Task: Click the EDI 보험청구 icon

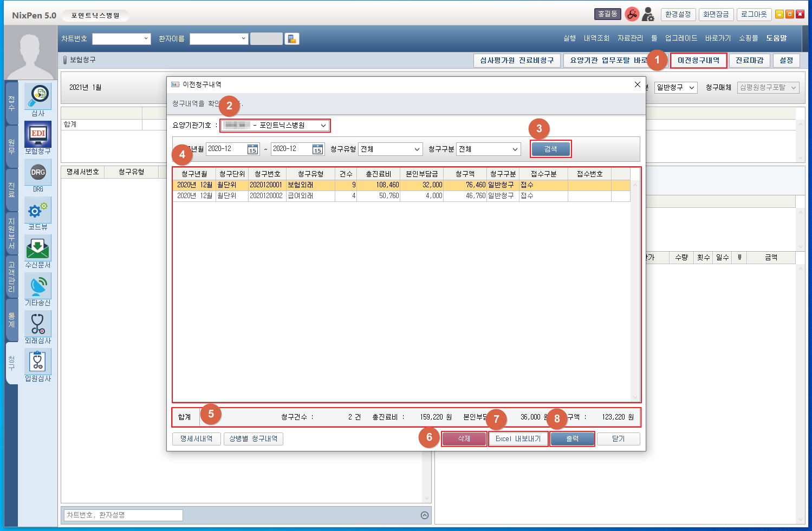Action: 38,134
